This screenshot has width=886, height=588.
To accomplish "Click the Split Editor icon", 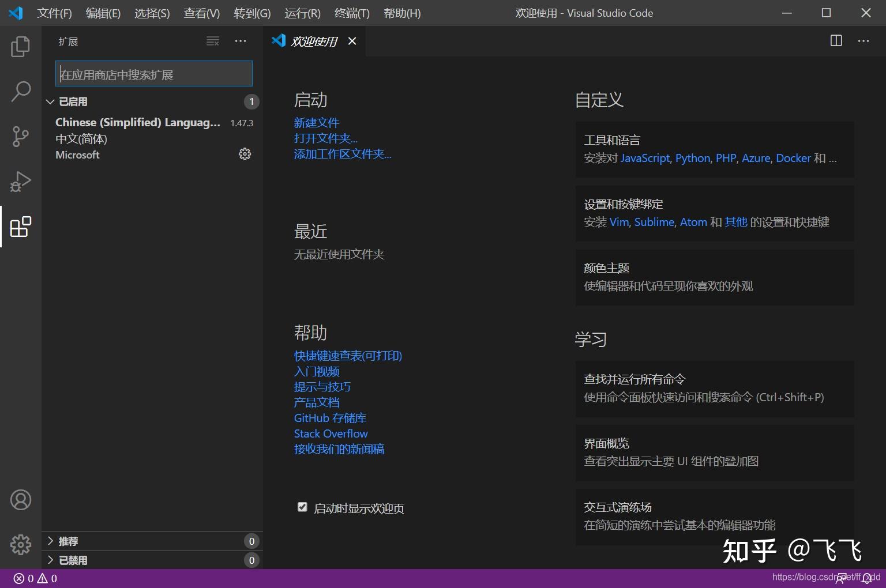I will pyautogui.click(x=835, y=41).
